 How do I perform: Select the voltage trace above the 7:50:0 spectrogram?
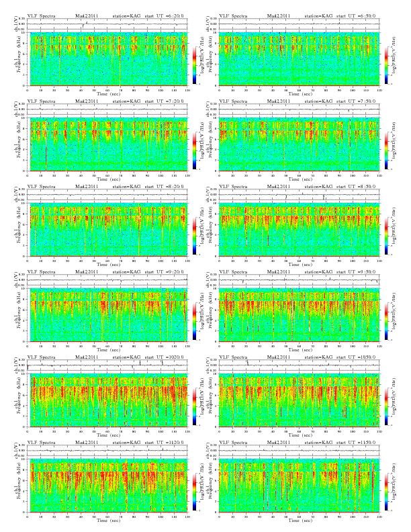click(299, 109)
